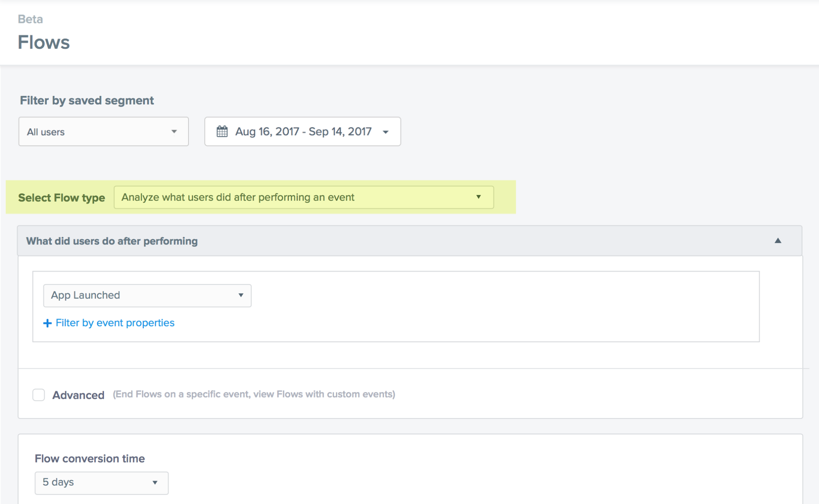The height and width of the screenshot is (504, 819).
Task: Click the plus icon next to Filter by event properties
Action: click(x=48, y=323)
